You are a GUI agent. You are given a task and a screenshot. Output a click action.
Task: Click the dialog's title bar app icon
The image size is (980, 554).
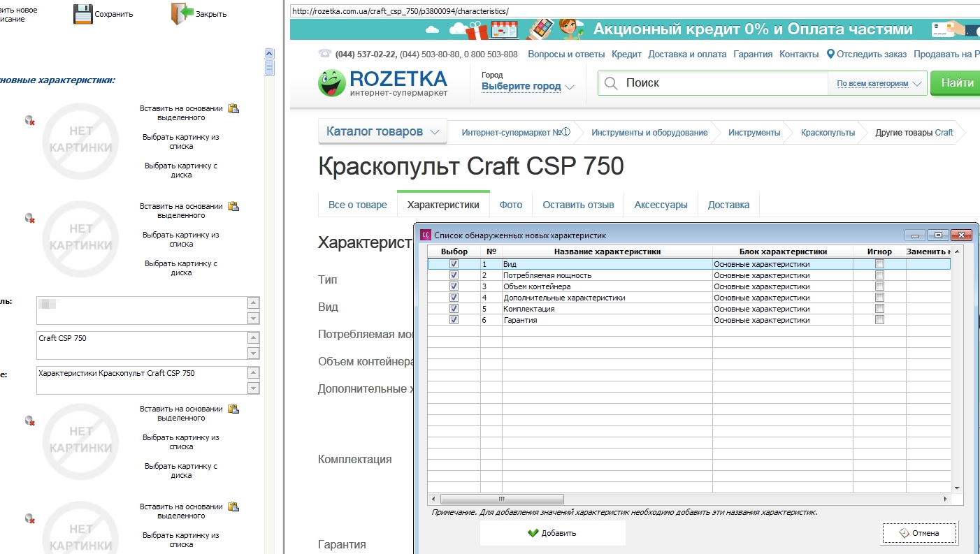425,235
